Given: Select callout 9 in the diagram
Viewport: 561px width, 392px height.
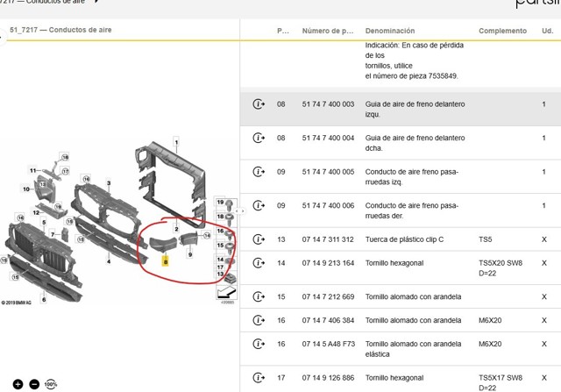Looking at the screenshot, I should tap(190, 254).
